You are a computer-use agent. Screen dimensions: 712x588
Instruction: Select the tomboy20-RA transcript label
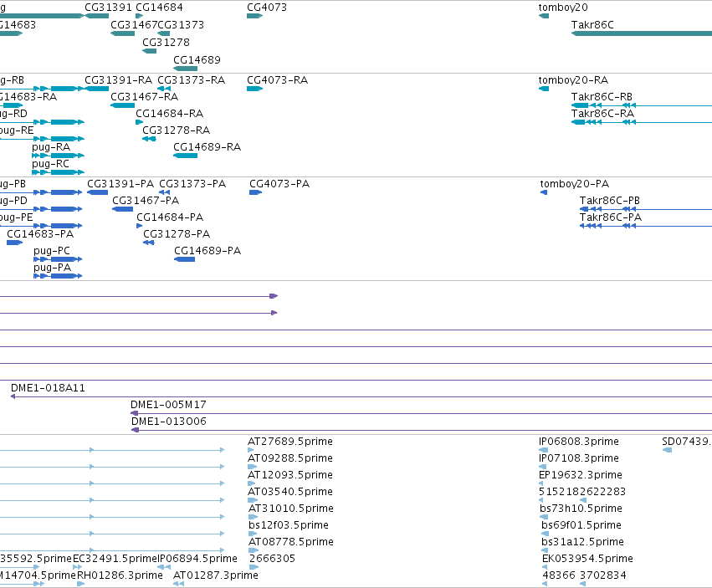pyautogui.click(x=573, y=80)
